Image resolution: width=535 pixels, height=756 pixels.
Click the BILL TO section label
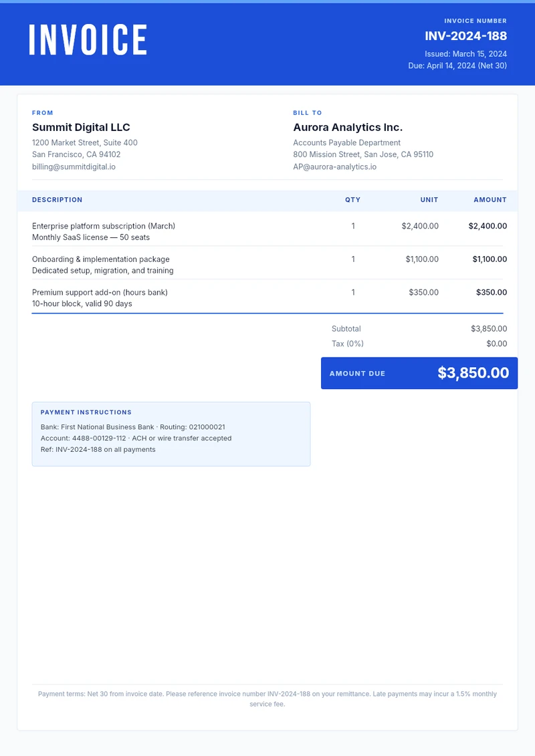[308, 113]
